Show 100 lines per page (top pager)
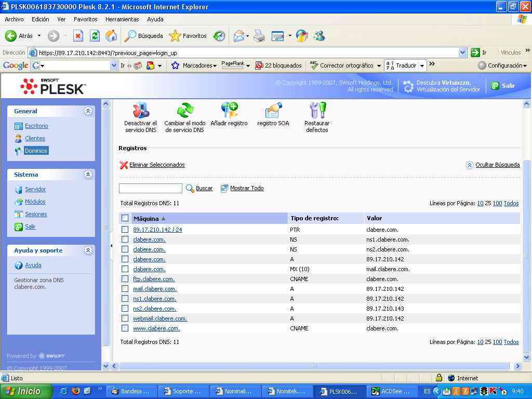 (497, 203)
